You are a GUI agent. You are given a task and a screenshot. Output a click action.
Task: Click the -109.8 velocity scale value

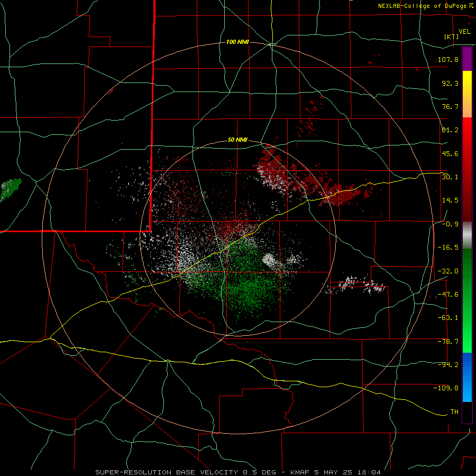446,388
